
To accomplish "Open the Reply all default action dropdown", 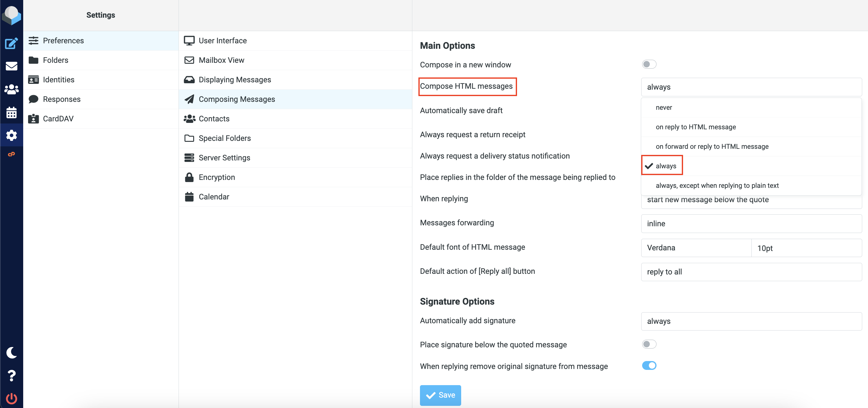I will coord(751,272).
